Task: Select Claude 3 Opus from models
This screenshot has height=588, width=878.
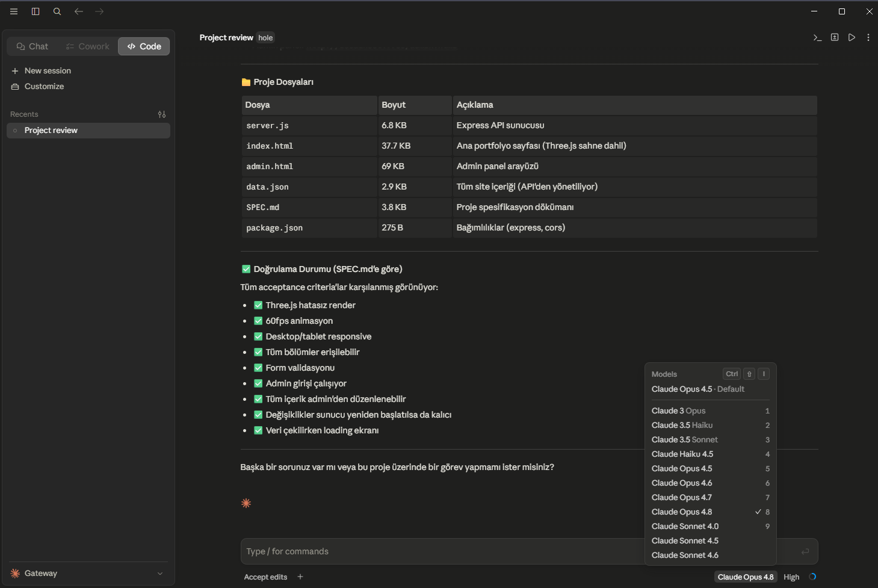Action: pos(710,411)
